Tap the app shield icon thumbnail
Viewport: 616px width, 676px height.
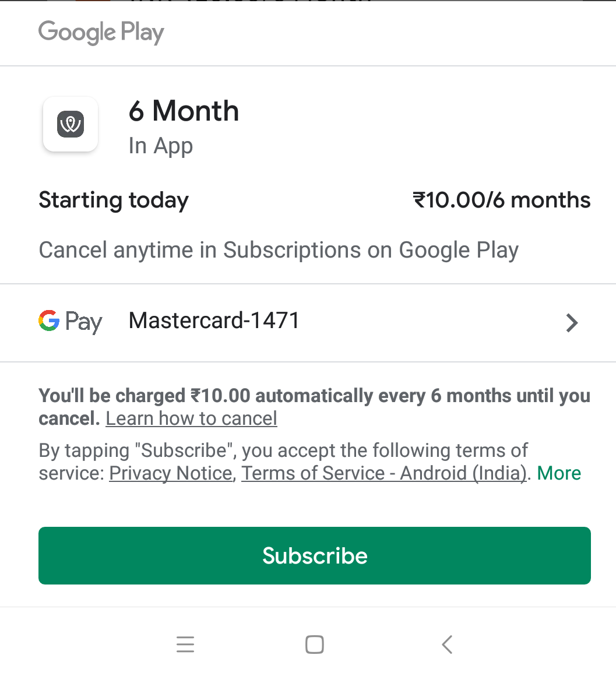click(71, 124)
